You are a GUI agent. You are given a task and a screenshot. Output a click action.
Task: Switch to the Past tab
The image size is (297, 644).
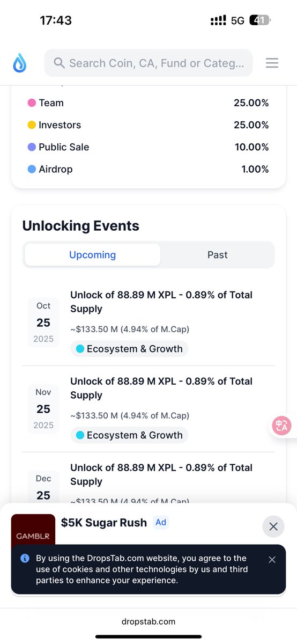[x=218, y=255]
